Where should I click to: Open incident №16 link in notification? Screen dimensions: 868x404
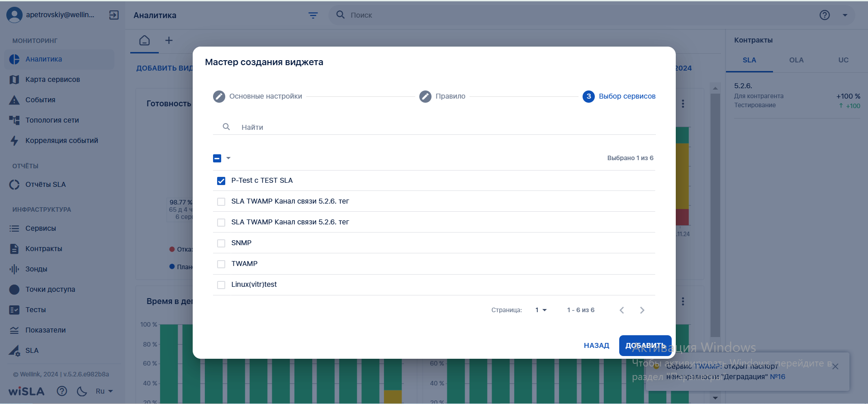778,376
